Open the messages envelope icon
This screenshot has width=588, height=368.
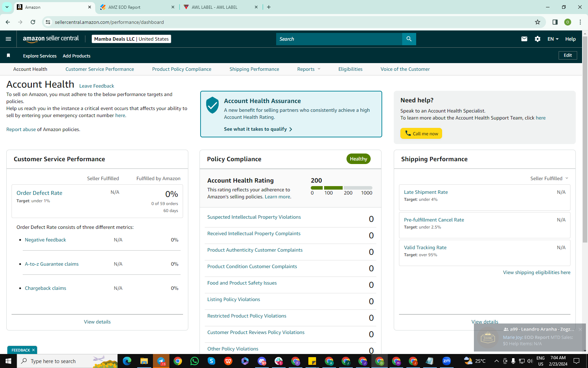pyautogui.click(x=524, y=39)
